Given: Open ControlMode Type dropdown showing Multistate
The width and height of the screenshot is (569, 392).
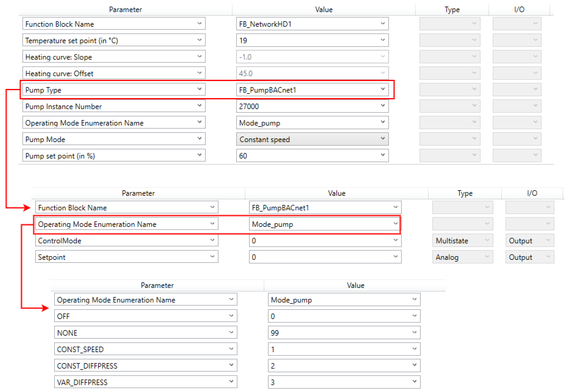Looking at the screenshot, I should (487, 240).
